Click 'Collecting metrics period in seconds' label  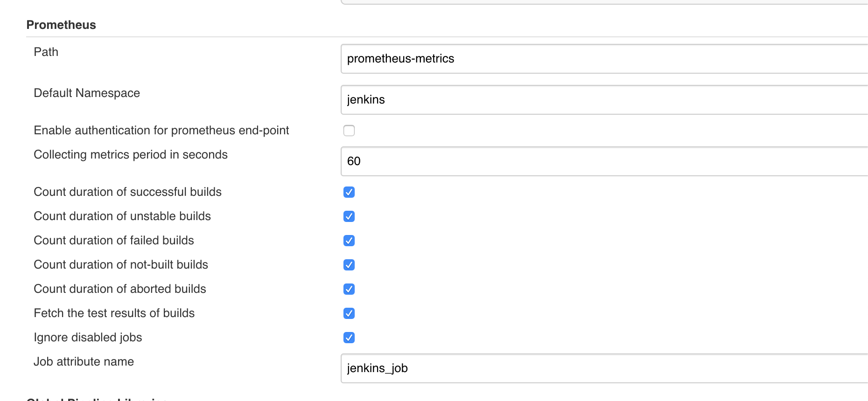[x=131, y=155]
